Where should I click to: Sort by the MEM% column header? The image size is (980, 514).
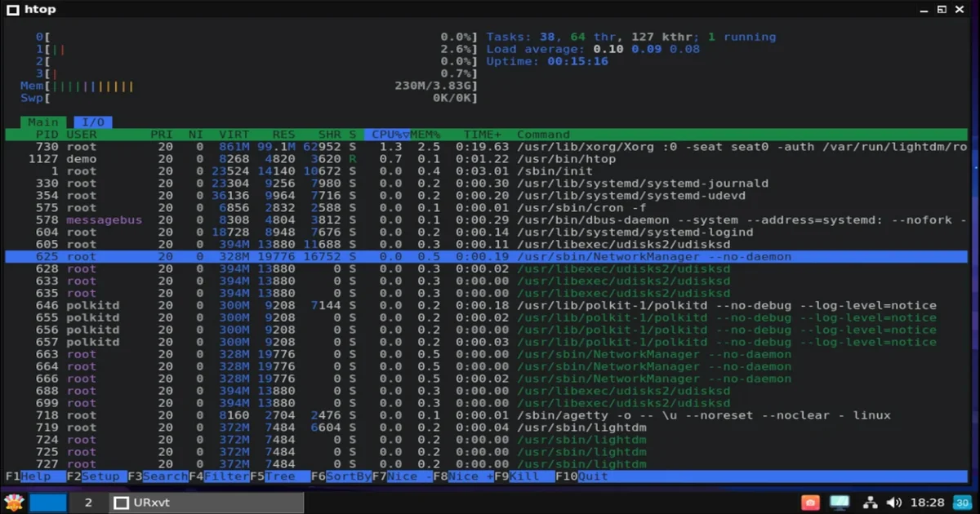coord(425,135)
